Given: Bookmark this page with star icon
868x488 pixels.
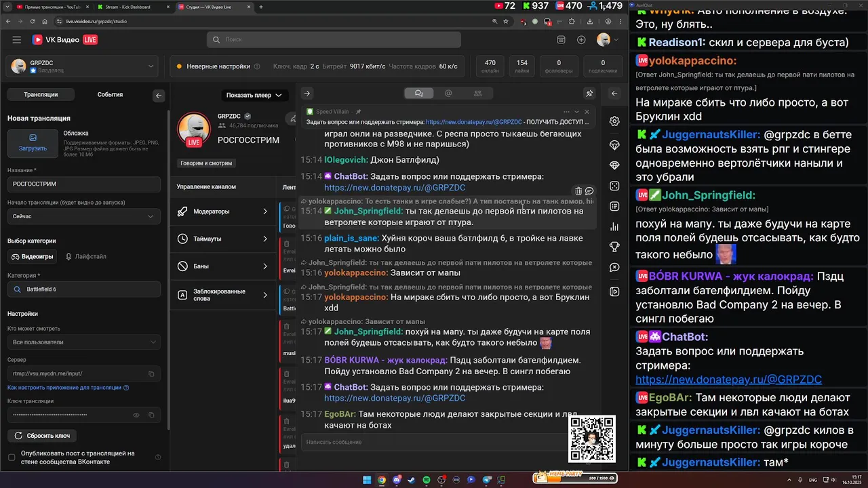Looking at the screenshot, I should click(506, 21).
